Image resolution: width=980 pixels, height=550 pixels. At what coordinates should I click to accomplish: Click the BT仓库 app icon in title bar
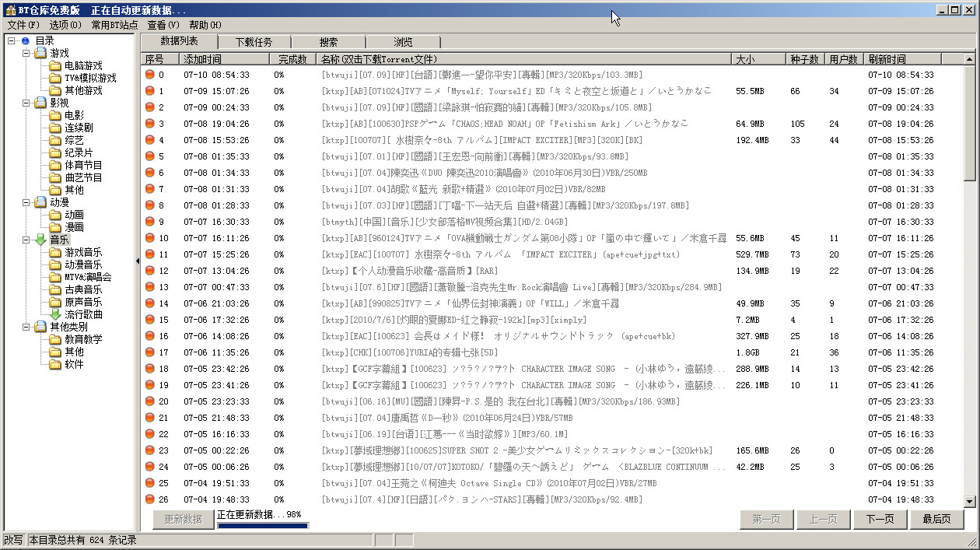click(10, 10)
